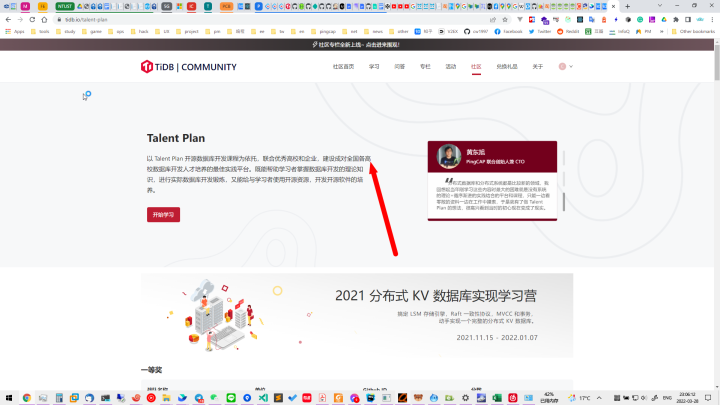This screenshot has height=405, width=720.
Task: Open the InfoQ bookmark
Action: (x=619, y=32)
